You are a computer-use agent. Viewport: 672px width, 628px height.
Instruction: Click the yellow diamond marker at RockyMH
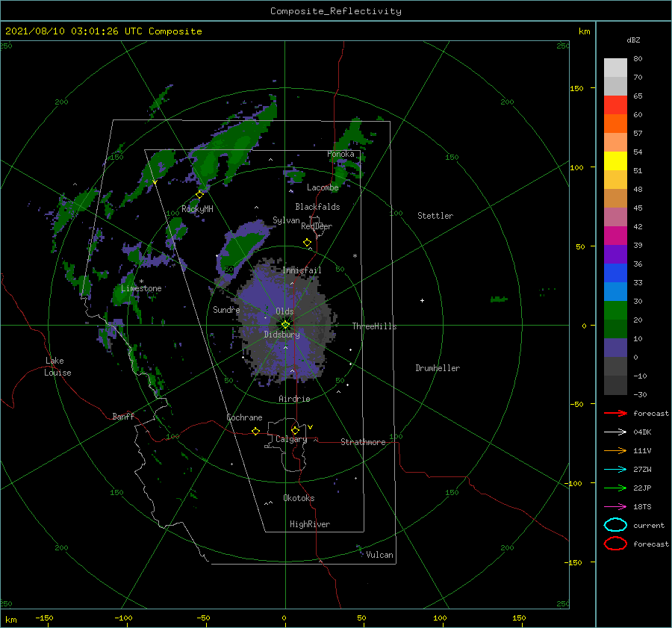point(199,195)
